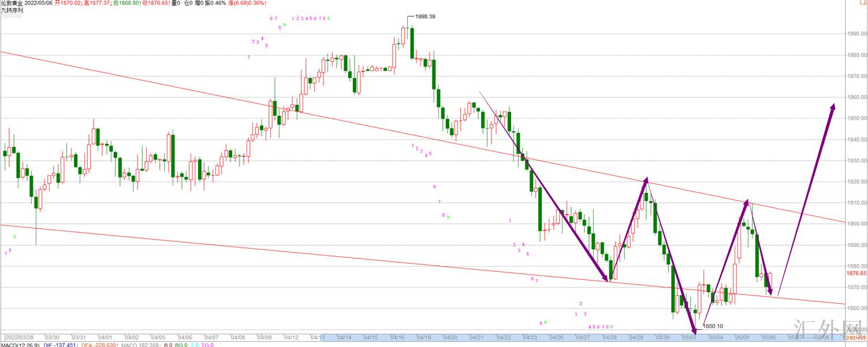Click the purple arrowhead near the 1850.10 low
Viewport: 868px width, 347px height.
coord(693,328)
